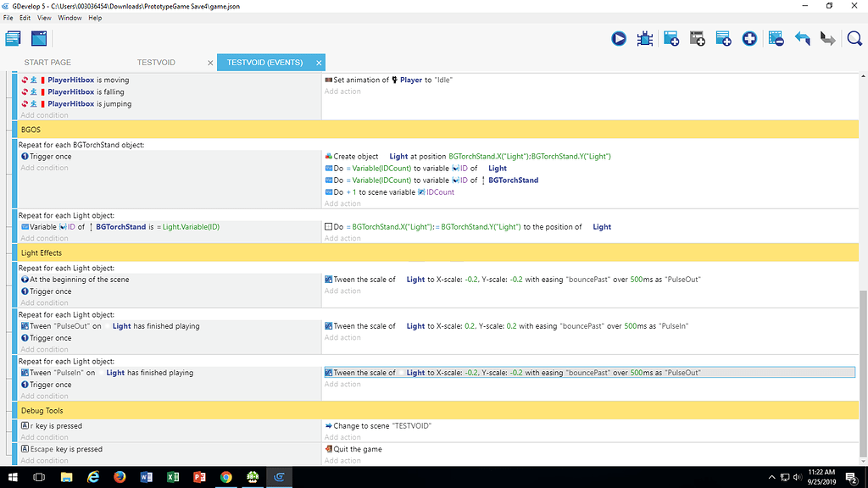The height and width of the screenshot is (488, 868).
Task: Close the TESTVOID (EVENTS) tab
Action: click(319, 62)
